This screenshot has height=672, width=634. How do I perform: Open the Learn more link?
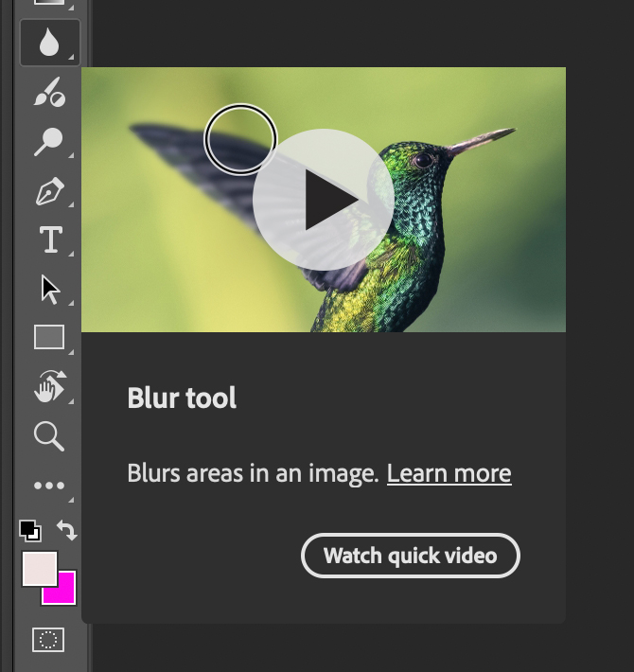pos(449,473)
